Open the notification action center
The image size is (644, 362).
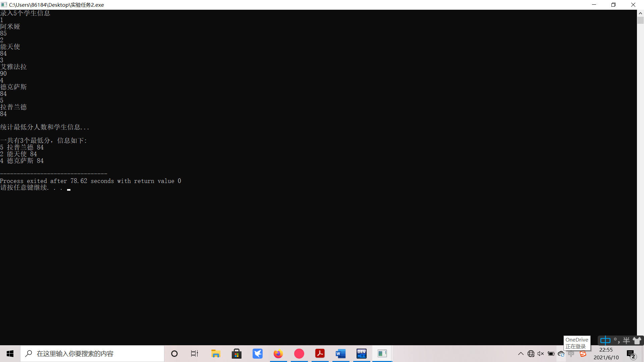tap(631, 354)
